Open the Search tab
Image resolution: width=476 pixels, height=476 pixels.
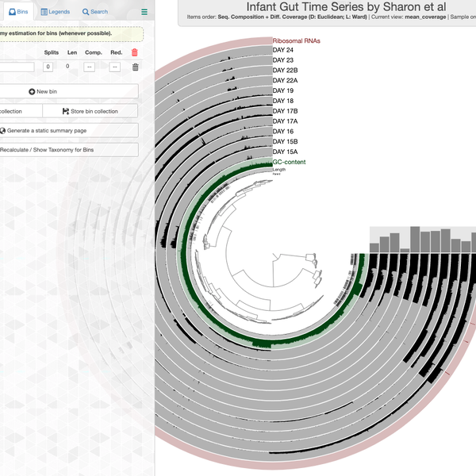95,12
